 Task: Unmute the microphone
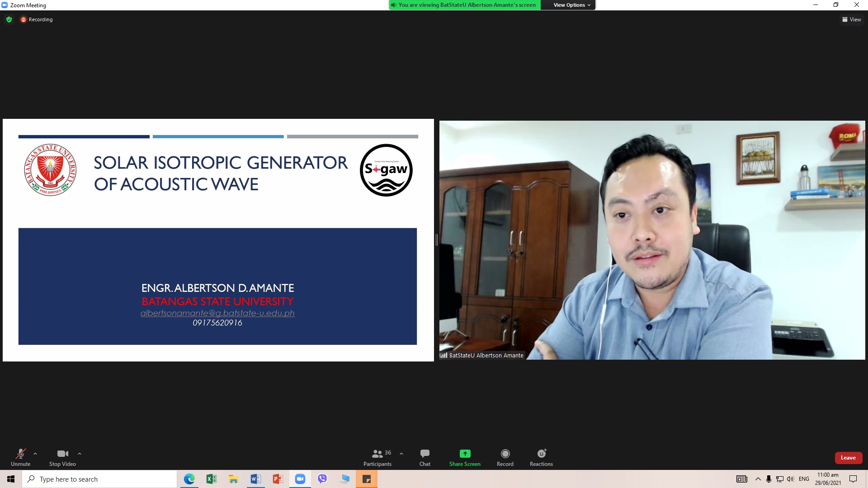[x=20, y=457]
